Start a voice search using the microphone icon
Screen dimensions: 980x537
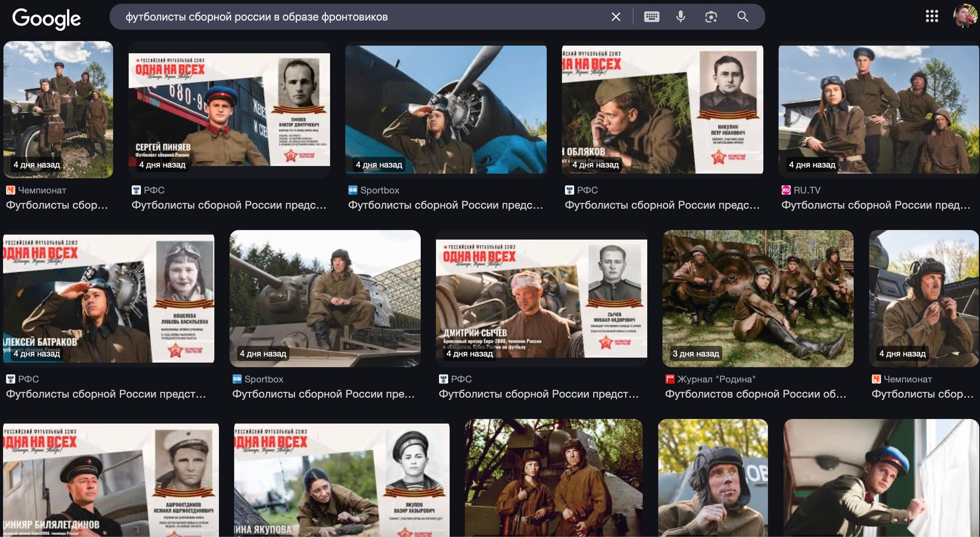pyautogui.click(x=681, y=17)
